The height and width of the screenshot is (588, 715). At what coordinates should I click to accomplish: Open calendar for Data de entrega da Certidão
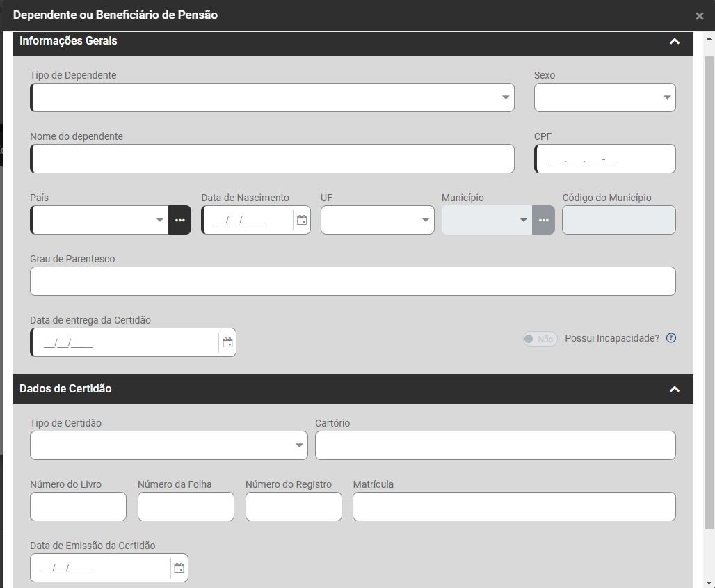[x=227, y=342]
